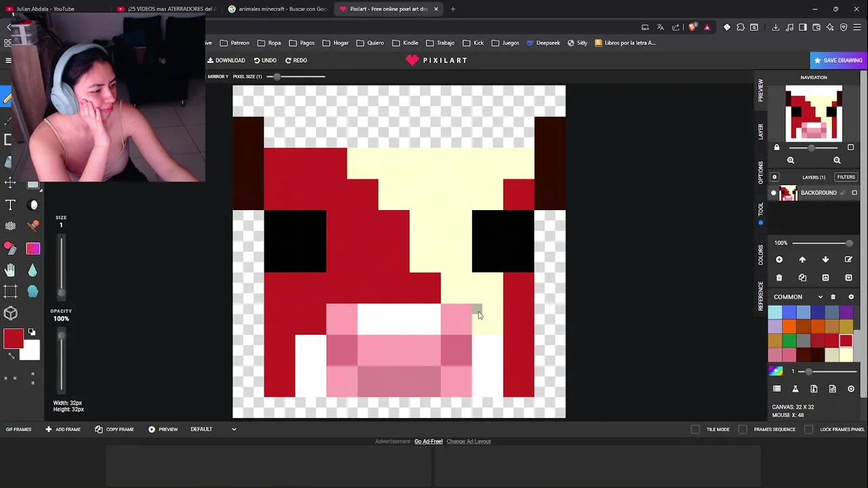The height and width of the screenshot is (488, 868).
Task: Click the Copy Frame button
Action: [114, 429]
